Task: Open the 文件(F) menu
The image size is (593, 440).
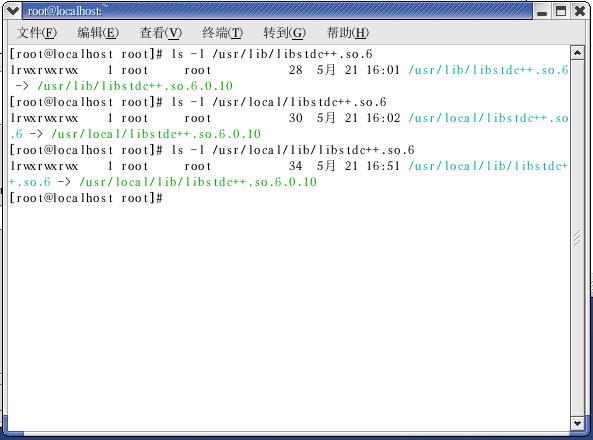Action: (37, 33)
